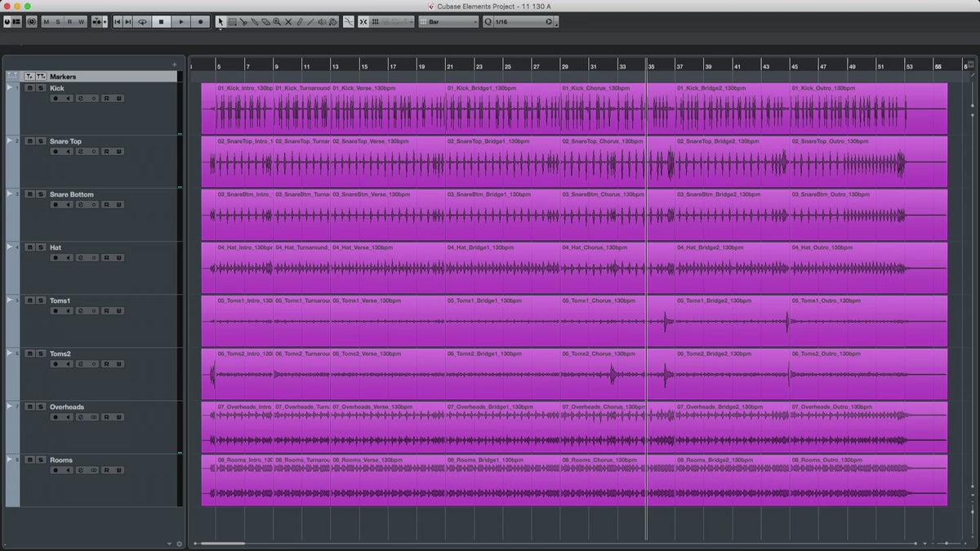Open the 1/16 quantize preset dropdown
Viewport: 980px width, 551px height.
coord(523,22)
